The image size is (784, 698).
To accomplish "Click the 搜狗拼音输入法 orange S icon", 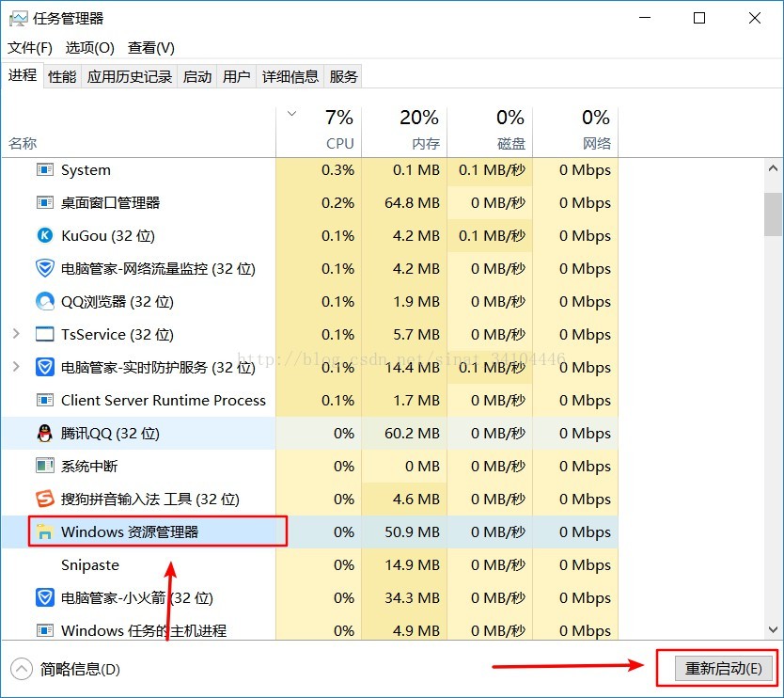I will point(45,499).
